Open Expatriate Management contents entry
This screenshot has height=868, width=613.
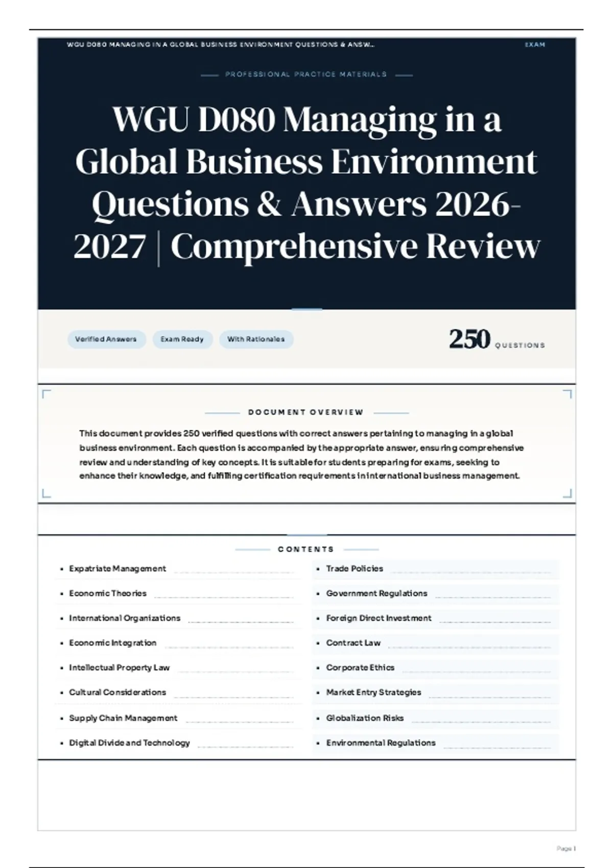pyautogui.click(x=177, y=569)
